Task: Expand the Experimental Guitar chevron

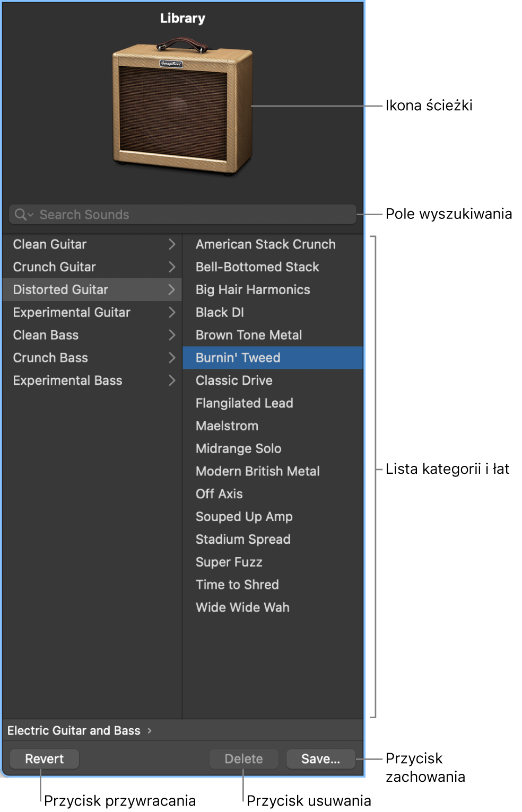Action: click(x=171, y=313)
